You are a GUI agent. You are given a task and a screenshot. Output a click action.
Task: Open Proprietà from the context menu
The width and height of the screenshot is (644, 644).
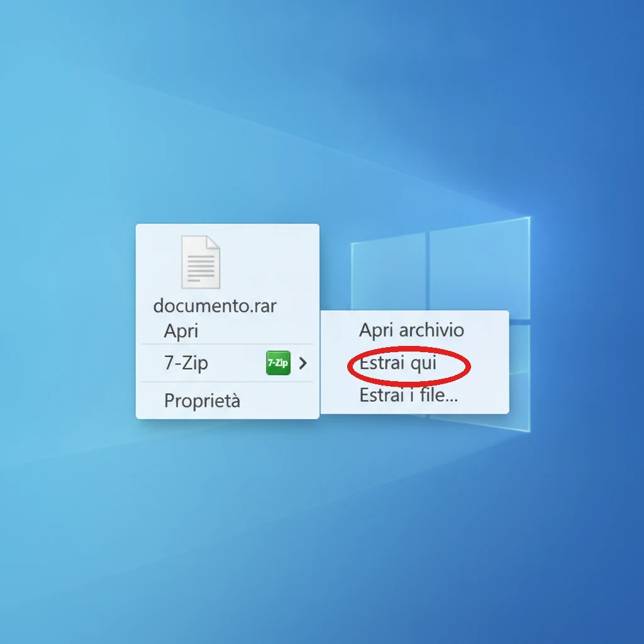(202, 401)
